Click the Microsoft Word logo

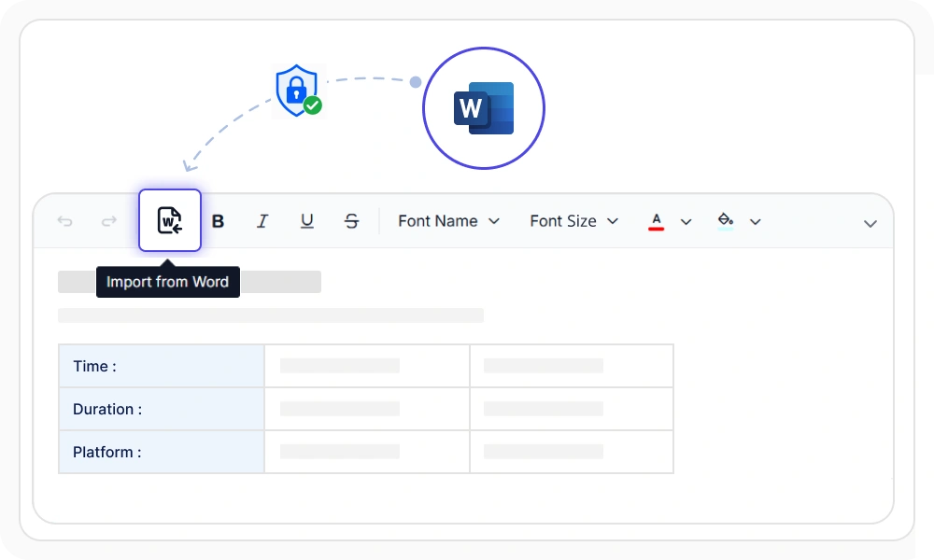(484, 108)
